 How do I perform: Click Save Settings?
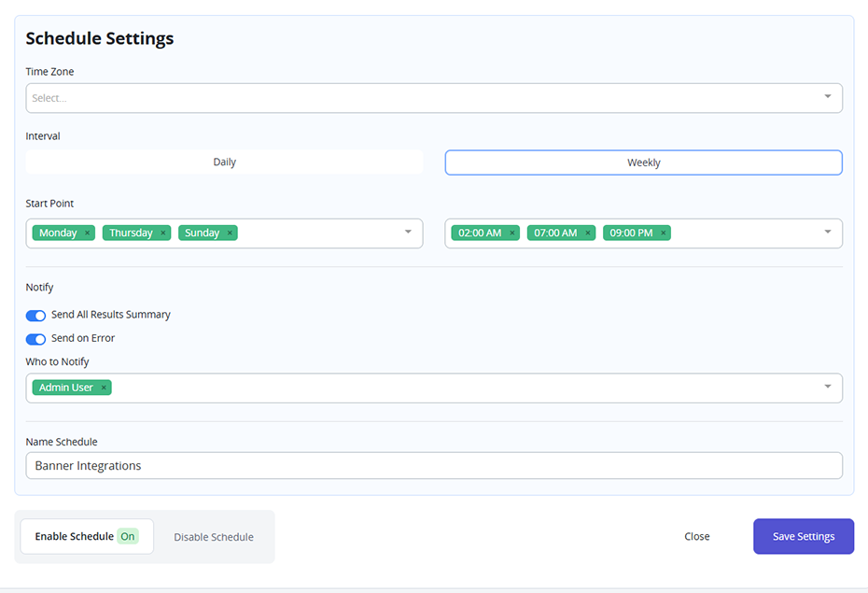coord(803,536)
